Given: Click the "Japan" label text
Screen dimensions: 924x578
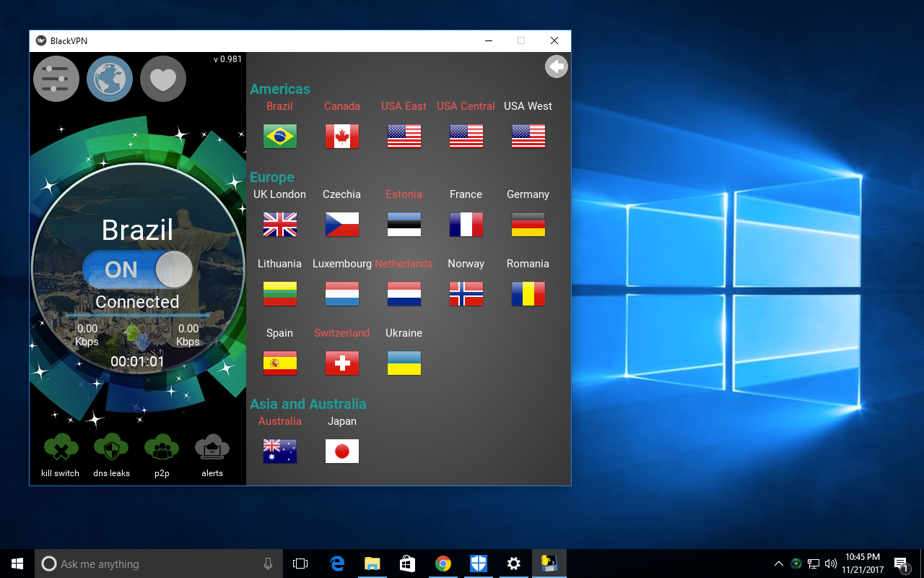Looking at the screenshot, I should (342, 421).
